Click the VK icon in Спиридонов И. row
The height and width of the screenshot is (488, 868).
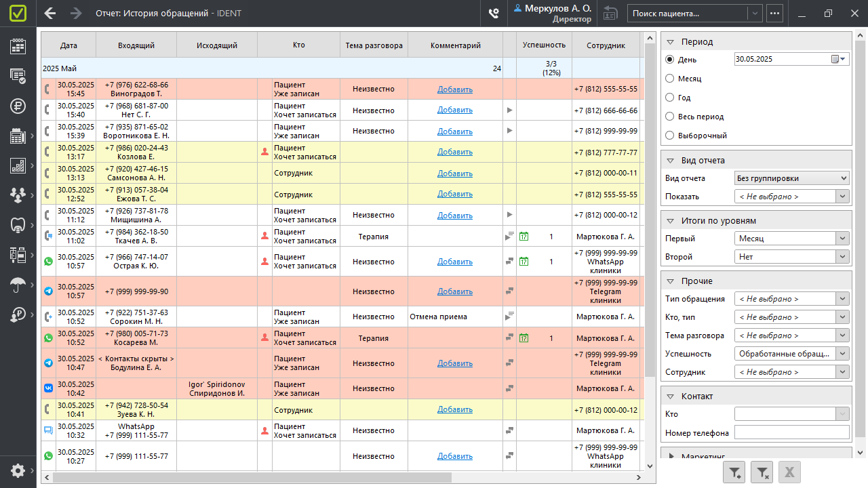click(x=48, y=388)
